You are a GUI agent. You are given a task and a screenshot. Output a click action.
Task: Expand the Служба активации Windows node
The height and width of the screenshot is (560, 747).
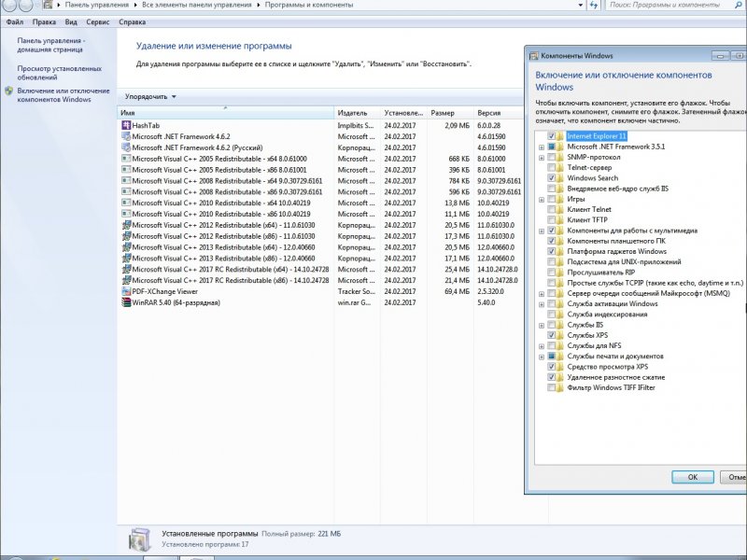[x=542, y=304]
